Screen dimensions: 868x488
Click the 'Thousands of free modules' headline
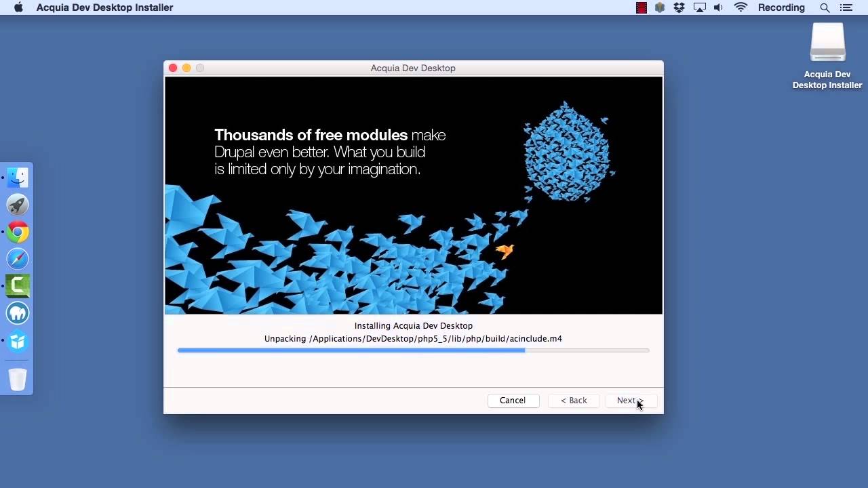click(x=311, y=135)
